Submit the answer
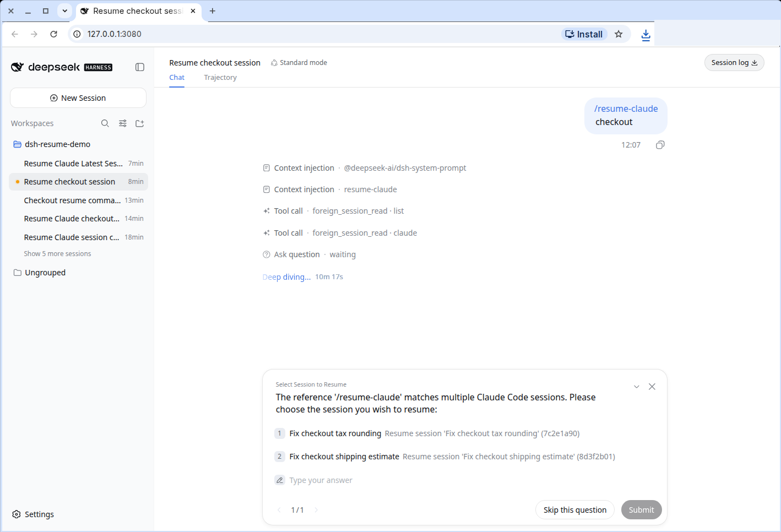The image size is (781, 532). pyautogui.click(x=642, y=510)
